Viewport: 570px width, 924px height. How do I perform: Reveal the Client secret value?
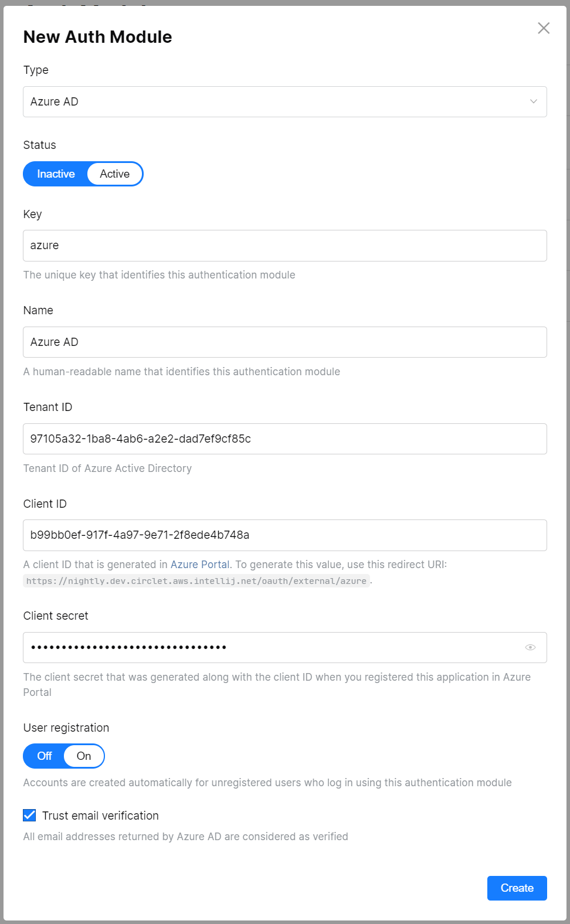tap(531, 647)
